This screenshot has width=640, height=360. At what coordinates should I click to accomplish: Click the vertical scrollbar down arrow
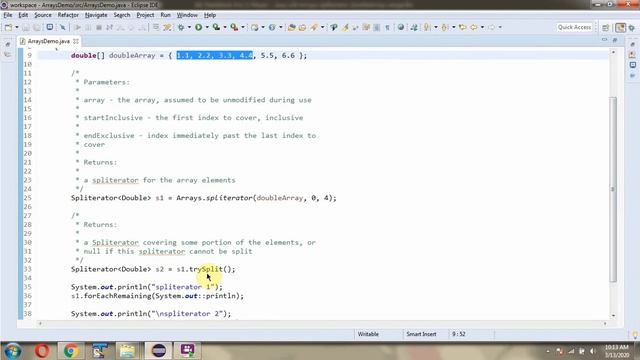[613, 316]
